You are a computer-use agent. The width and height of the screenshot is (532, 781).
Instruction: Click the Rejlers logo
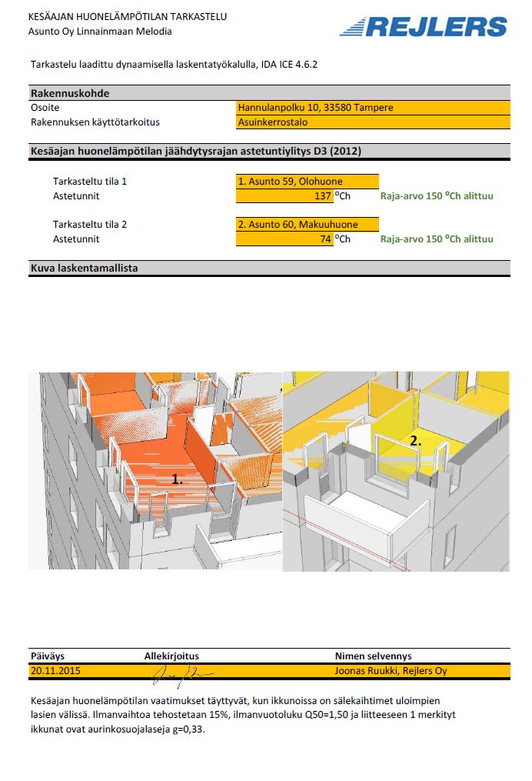point(424,26)
